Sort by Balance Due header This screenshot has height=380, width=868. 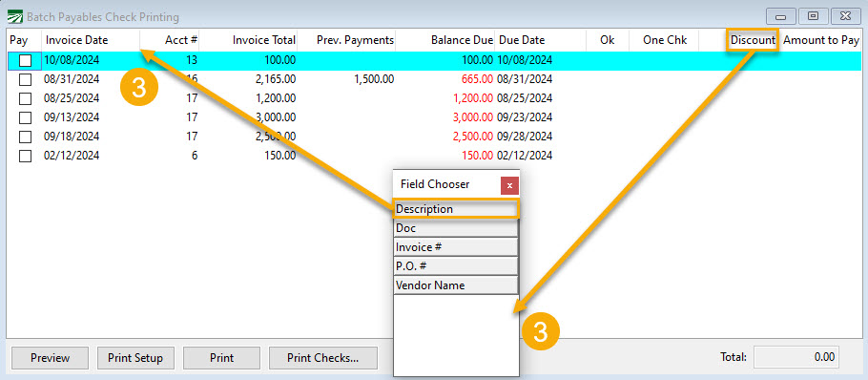click(445, 40)
